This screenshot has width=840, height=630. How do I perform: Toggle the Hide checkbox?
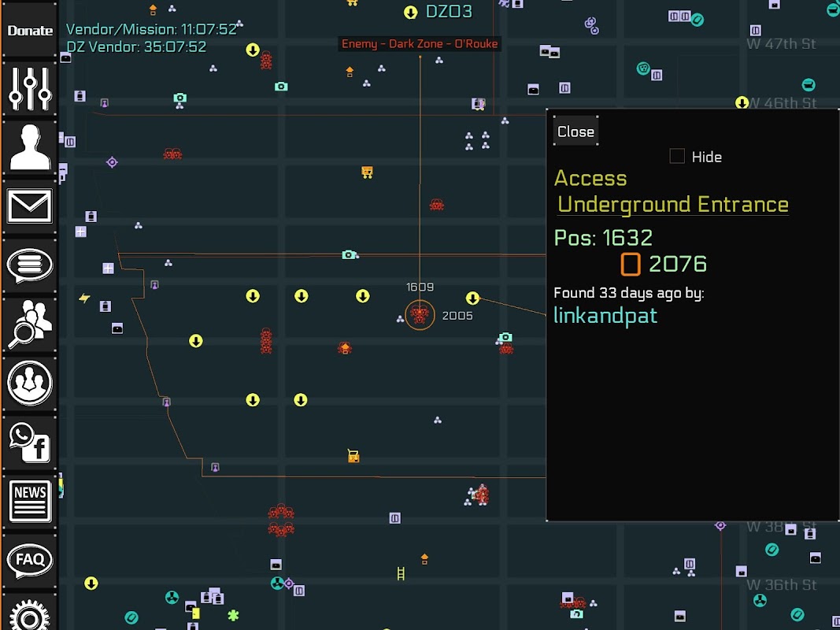pyautogui.click(x=677, y=157)
